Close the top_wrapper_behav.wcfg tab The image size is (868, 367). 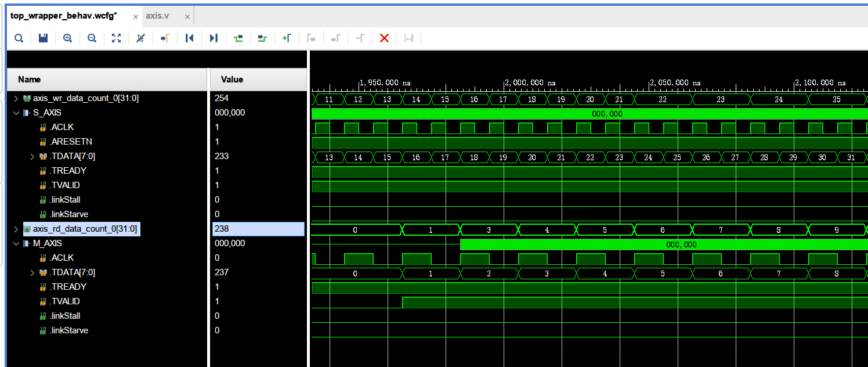click(135, 17)
